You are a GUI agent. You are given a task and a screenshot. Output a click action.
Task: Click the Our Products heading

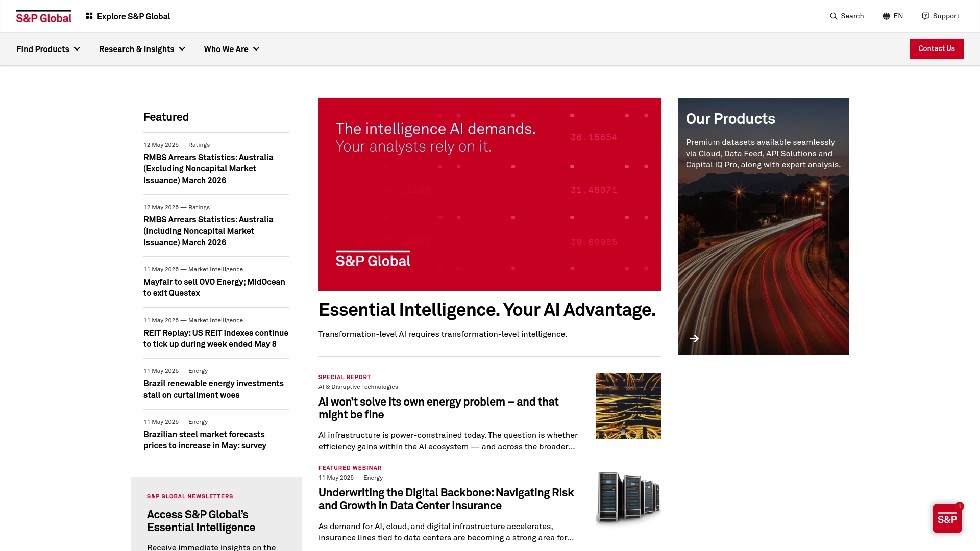point(730,119)
